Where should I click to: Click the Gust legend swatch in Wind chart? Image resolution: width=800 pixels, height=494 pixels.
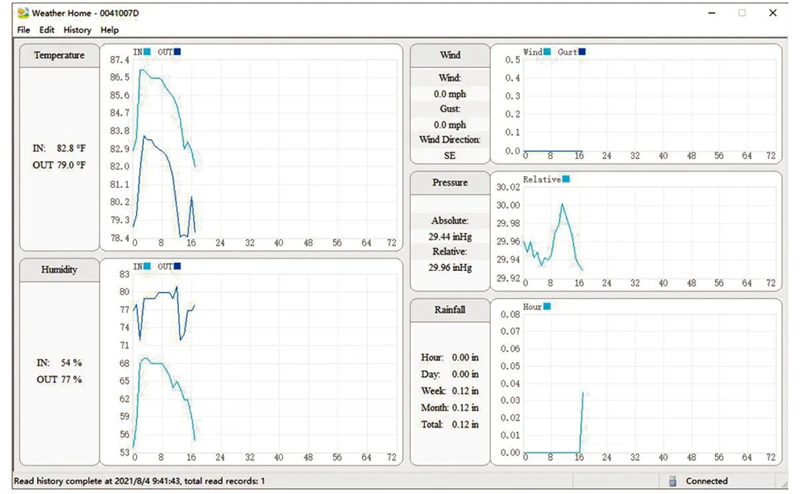pyautogui.click(x=582, y=52)
